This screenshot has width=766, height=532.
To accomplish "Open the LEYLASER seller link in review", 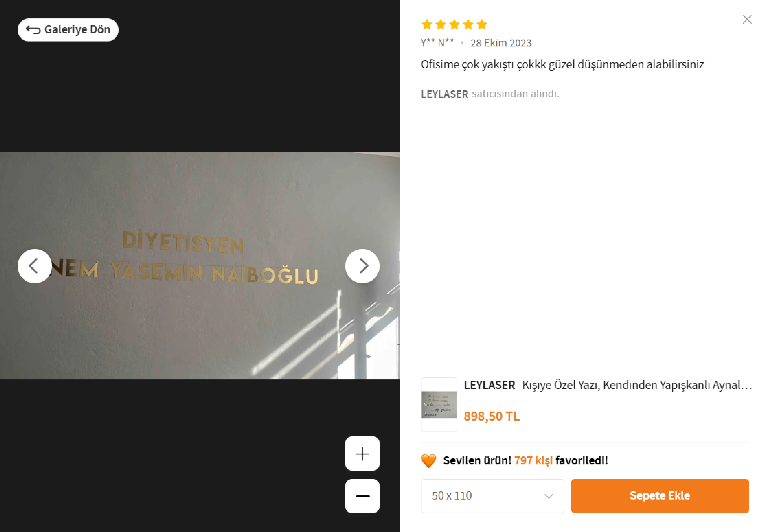I will (444, 94).
